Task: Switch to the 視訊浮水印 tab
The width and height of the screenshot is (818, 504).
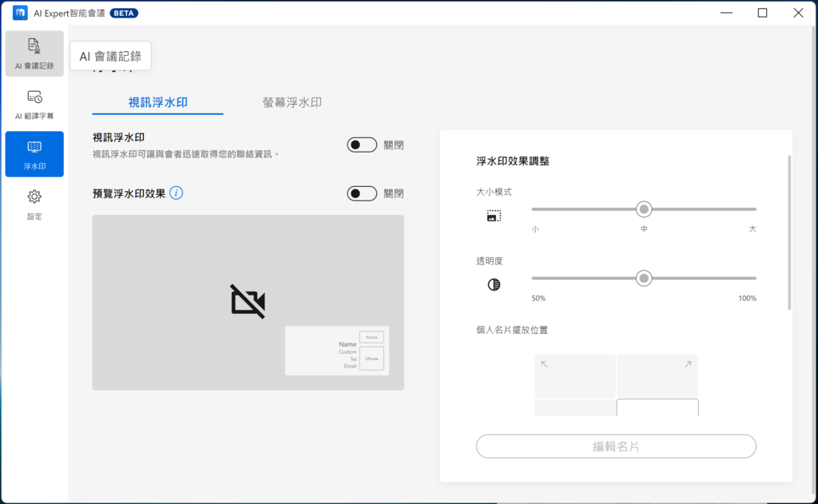Action: click(157, 102)
